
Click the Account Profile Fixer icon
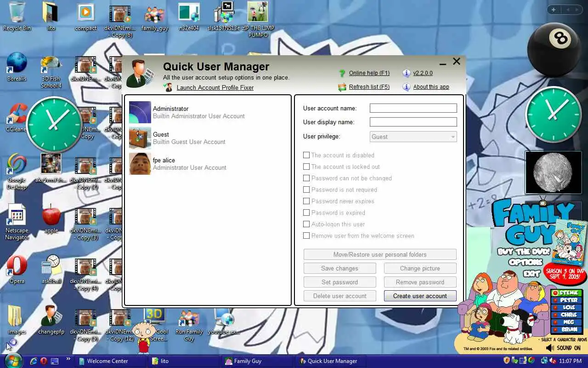coord(168,87)
